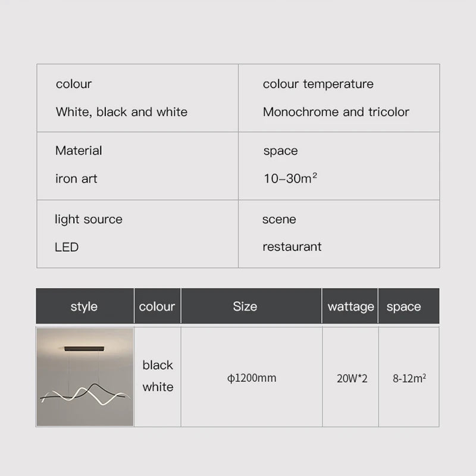This screenshot has width=476, height=476.
Task: Click the 20W*2 wattage value
Action: [352, 378]
